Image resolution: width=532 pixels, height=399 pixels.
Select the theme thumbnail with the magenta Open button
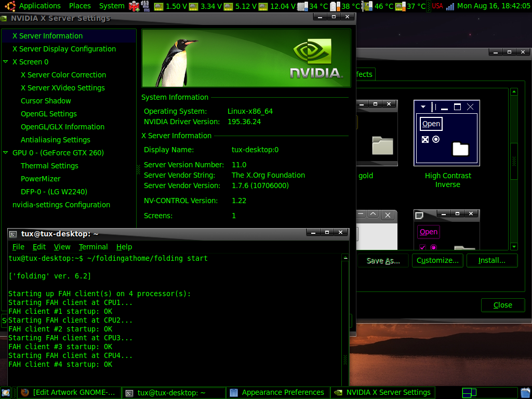(446, 230)
